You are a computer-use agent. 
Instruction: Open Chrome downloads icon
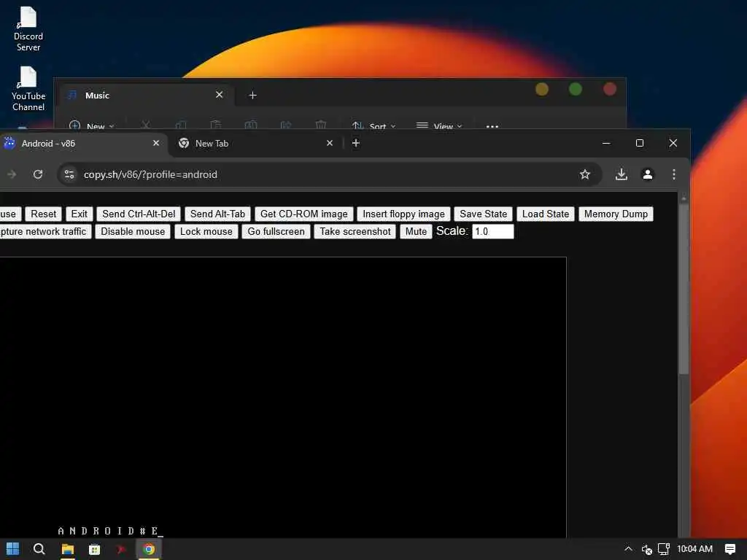click(622, 174)
